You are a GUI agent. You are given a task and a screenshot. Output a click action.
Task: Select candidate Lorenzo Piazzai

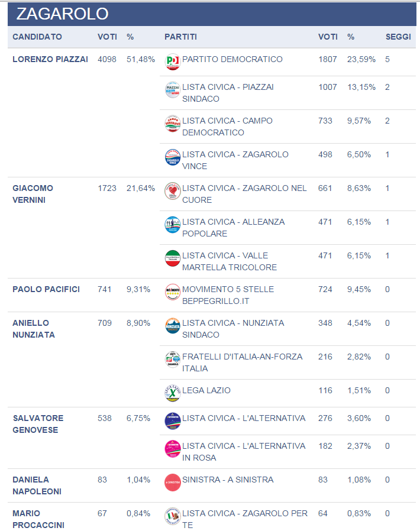tap(50, 59)
